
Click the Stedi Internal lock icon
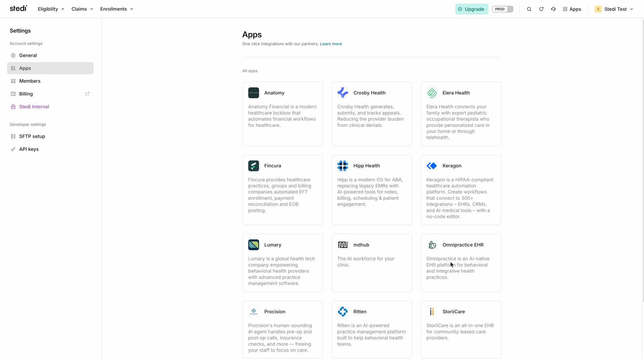coord(13,107)
